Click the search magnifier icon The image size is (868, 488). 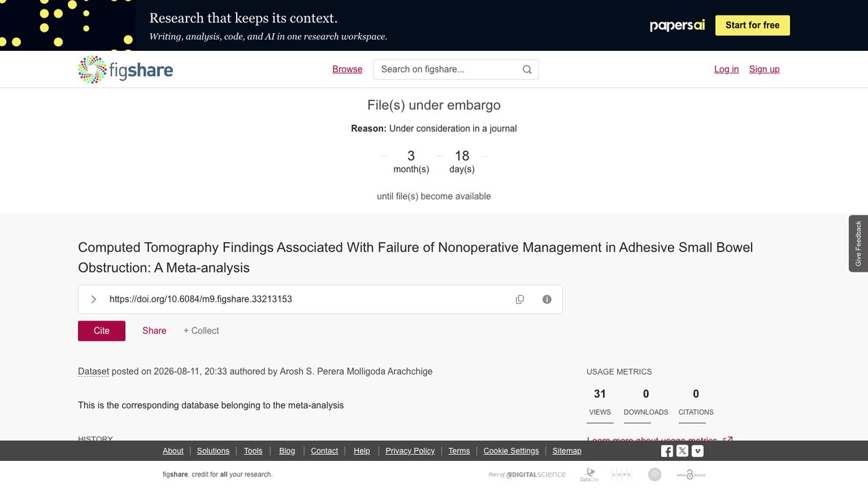(x=527, y=69)
